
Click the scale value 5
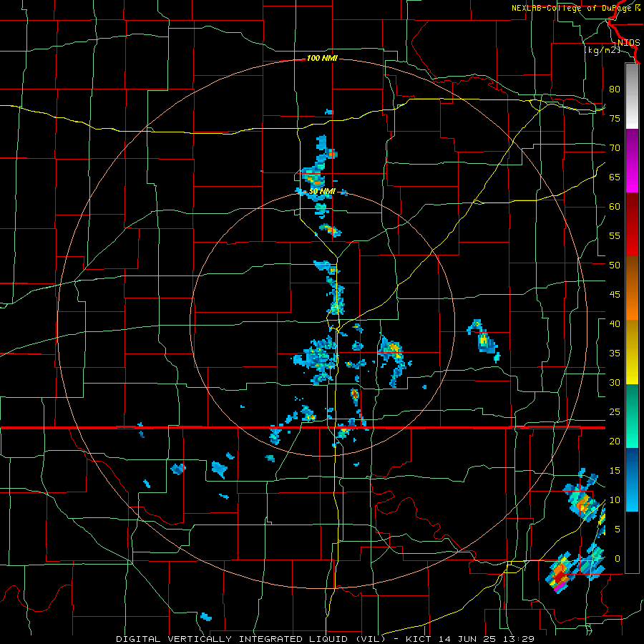point(618,530)
